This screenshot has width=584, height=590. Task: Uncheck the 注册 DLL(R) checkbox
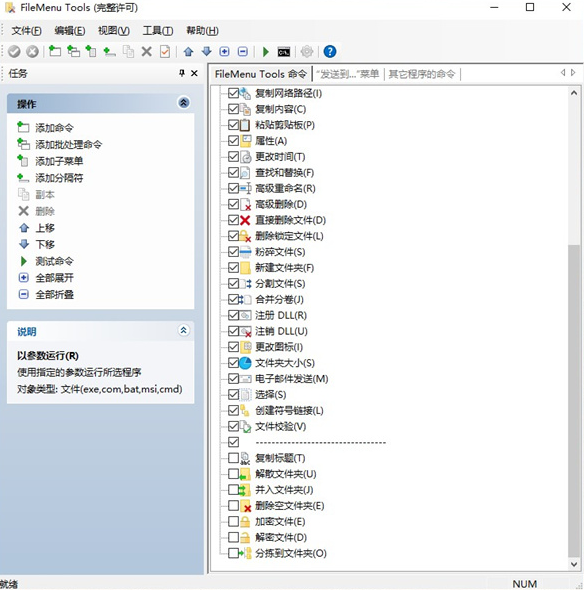point(233,315)
